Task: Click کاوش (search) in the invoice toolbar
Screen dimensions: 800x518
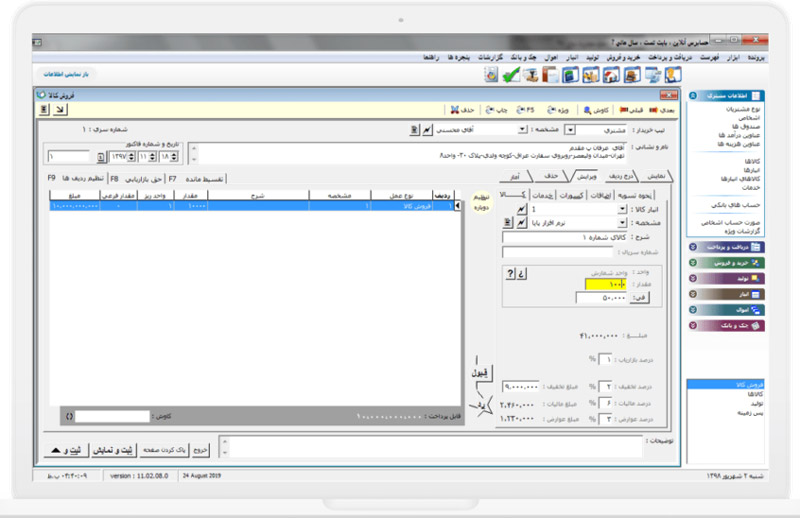Action: tap(596, 110)
